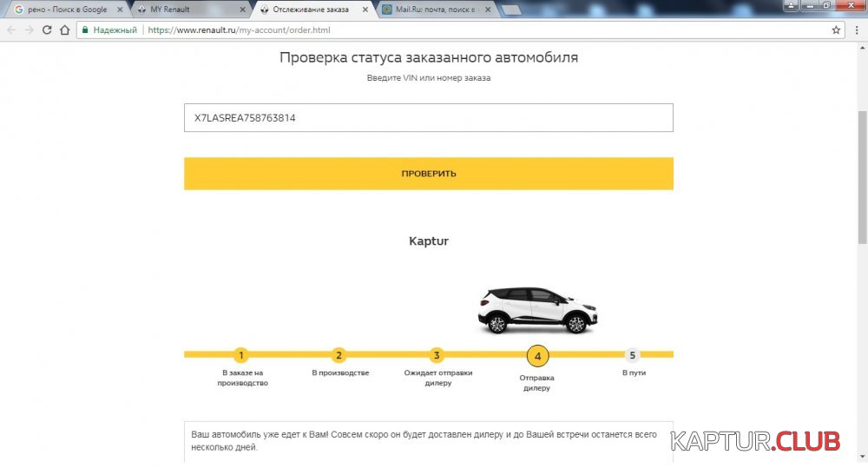
Task: Open the Chrome three-dot menu
Action: point(856,30)
